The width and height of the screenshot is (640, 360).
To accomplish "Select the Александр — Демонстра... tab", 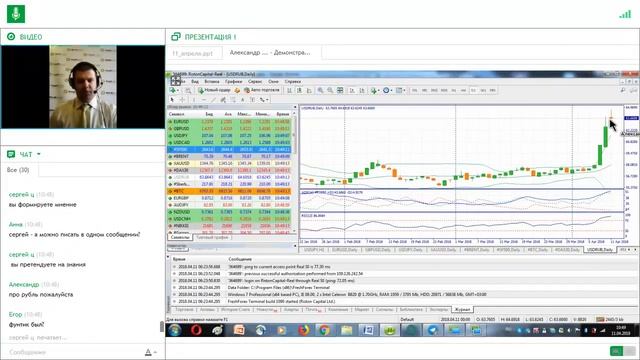I will pyautogui.click(x=270, y=53).
